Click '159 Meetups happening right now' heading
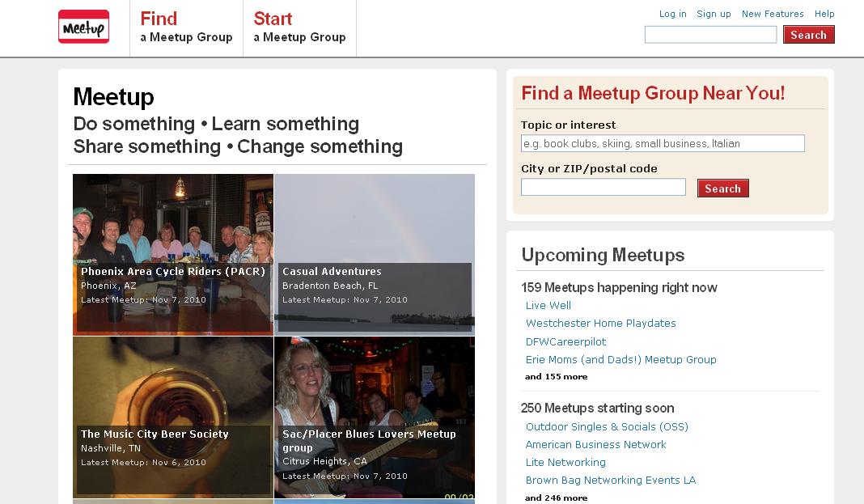This screenshot has width=864, height=504. [x=620, y=287]
